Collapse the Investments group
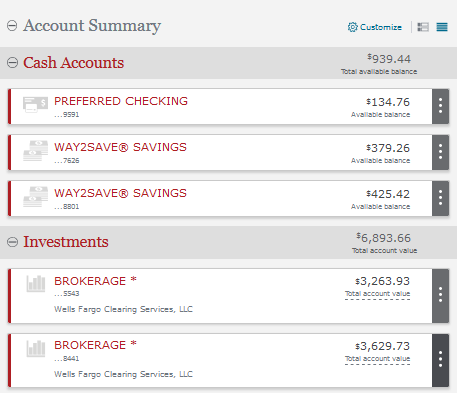The image size is (457, 393). click(x=12, y=242)
